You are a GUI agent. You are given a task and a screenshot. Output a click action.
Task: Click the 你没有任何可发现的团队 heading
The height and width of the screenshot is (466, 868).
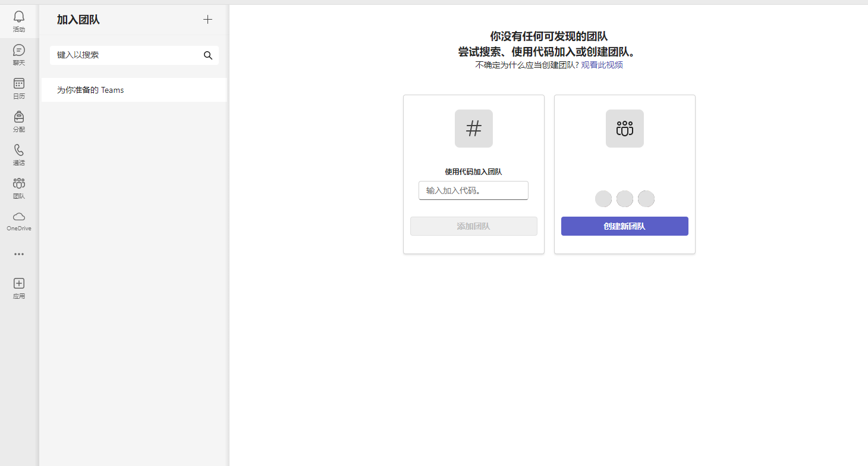(549, 36)
